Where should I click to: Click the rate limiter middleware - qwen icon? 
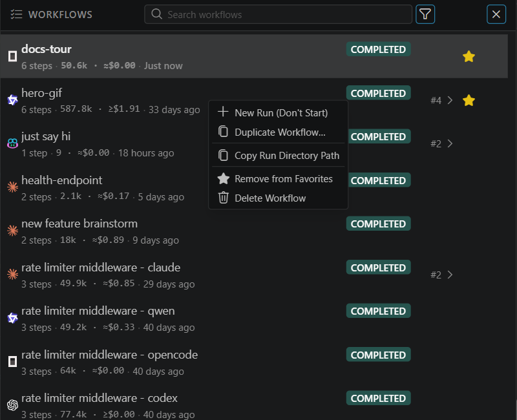click(x=12, y=318)
